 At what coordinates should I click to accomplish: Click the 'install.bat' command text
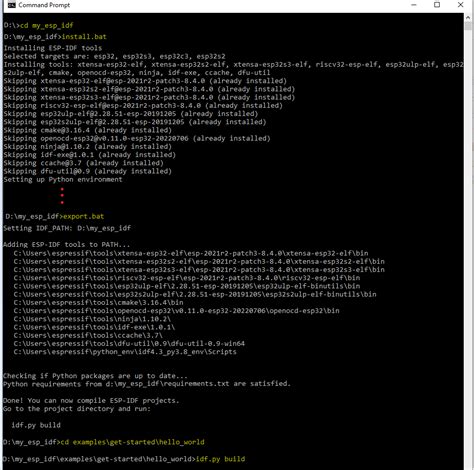click(84, 37)
